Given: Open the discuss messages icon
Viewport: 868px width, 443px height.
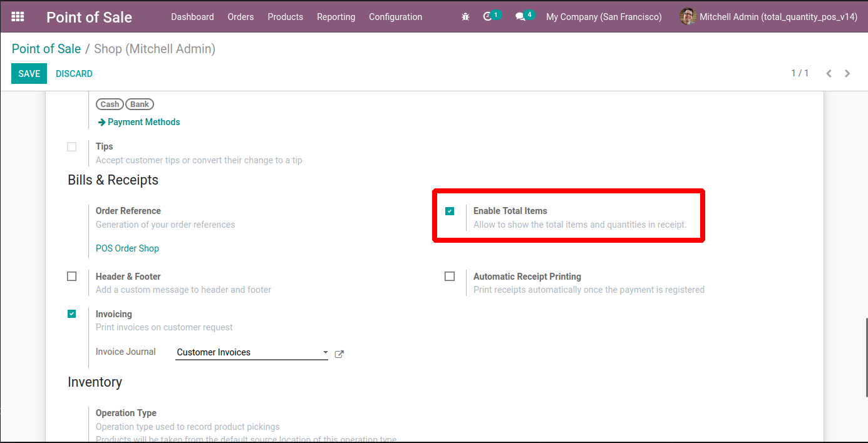Looking at the screenshot, I should point(520,17).
